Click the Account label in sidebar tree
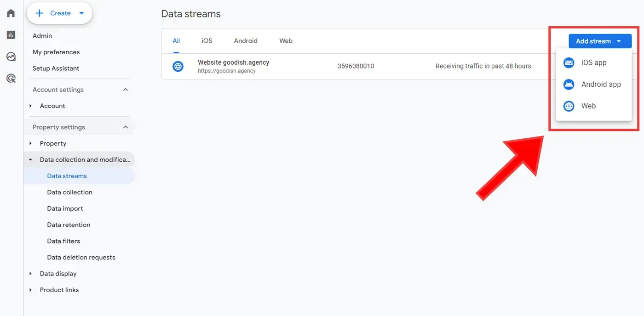The width and height of the screenshot is (644, 316). point(52,106)
